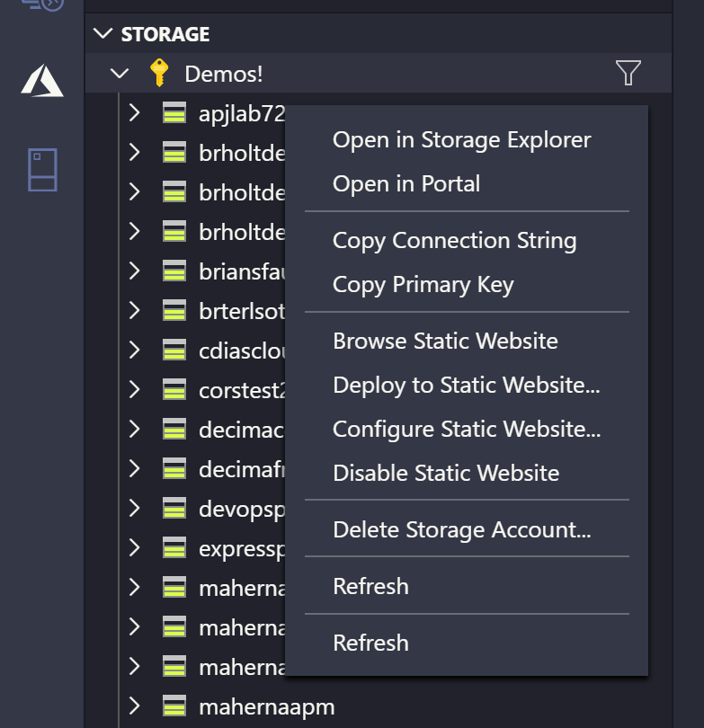Select Open in Portal from the menu
The image size is (704, 728).
407,182
